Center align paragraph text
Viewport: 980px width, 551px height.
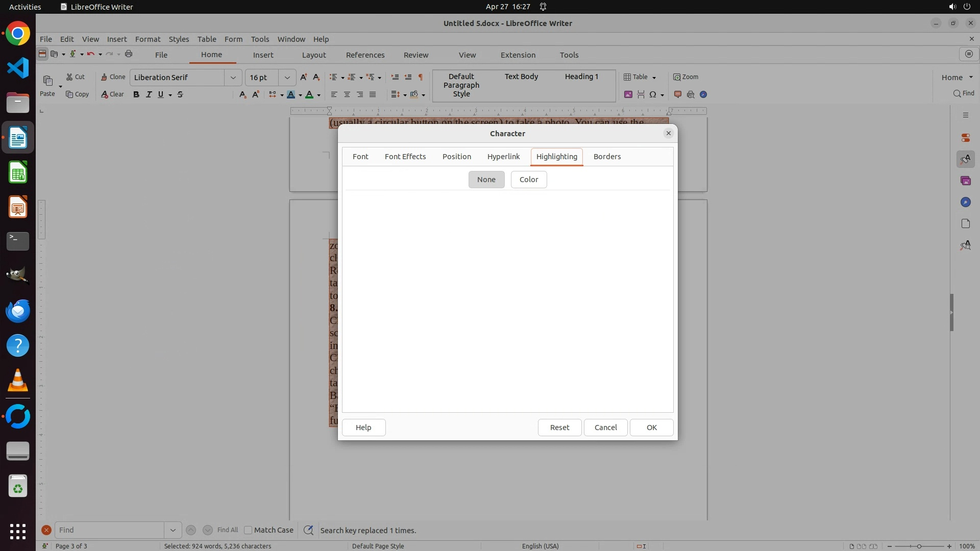coord(347,94)
